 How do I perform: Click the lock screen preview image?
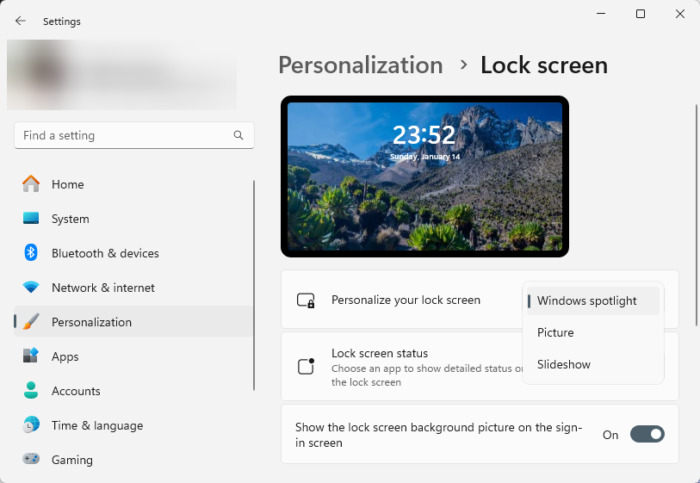(x=425, y=176)
